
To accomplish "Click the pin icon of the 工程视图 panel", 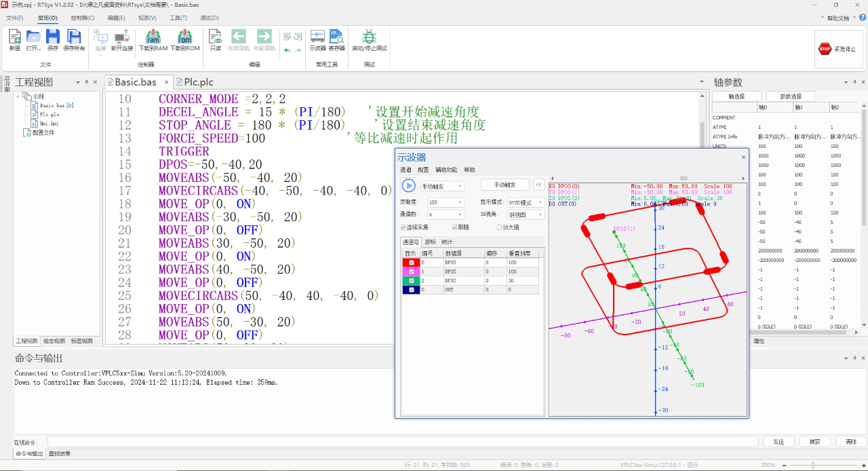I will 86,82.
